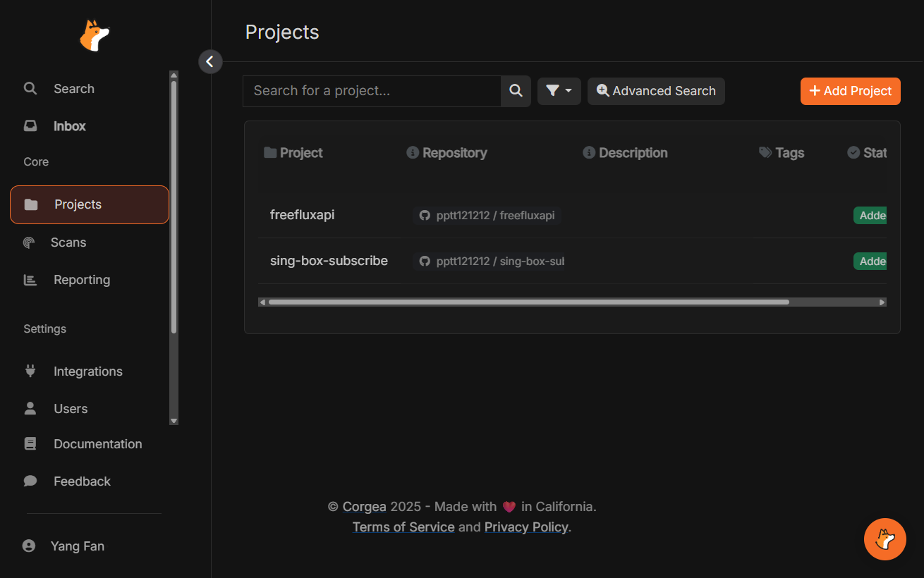Viewport: 924px width, 578px height.
Task: Click the Feedback speech bubble icon
Action: point(30,481)
